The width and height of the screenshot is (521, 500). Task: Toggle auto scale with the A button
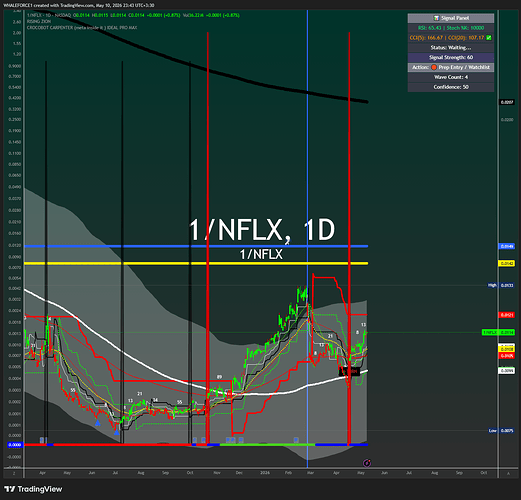tap(508, 473)
